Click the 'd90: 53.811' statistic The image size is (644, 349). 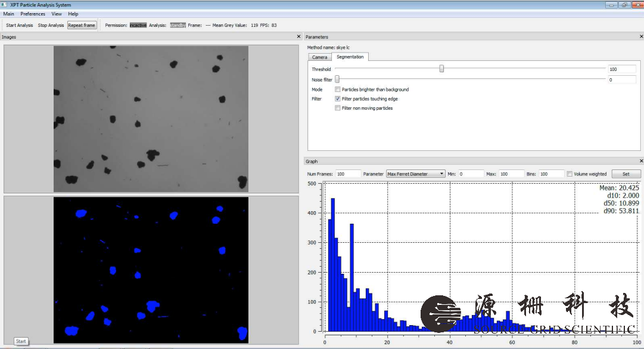pyautogui.click(x=621, y=211)
